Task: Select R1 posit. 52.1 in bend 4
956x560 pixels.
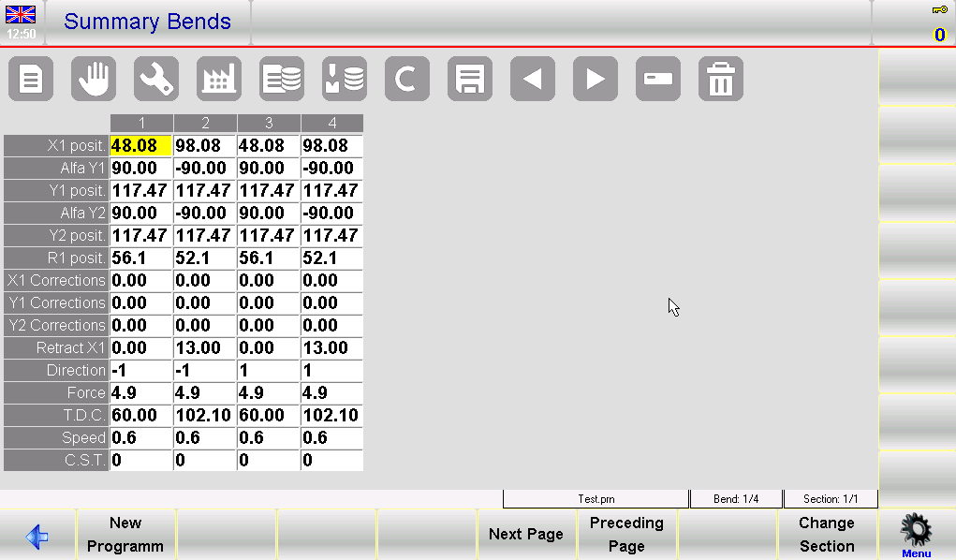Action: 331,258
